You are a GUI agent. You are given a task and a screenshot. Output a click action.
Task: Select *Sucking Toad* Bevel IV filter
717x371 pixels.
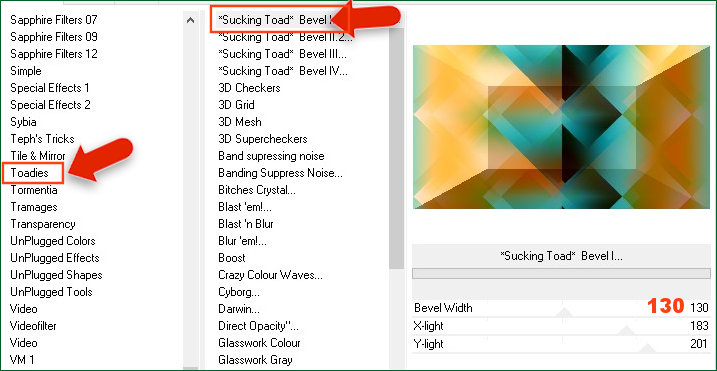pyautogui.click(x=283, y=71)
